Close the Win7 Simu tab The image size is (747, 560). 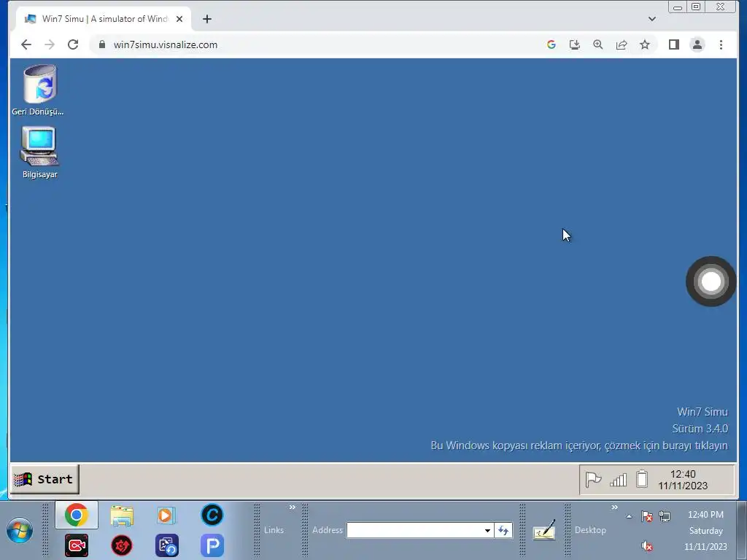coord(179,19)
